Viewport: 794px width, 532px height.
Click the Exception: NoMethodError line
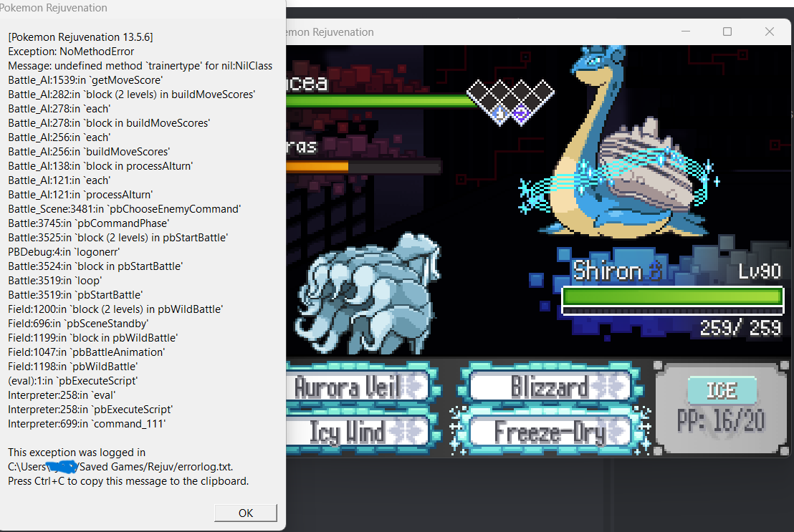pyautogui.click(x=71, y=52)
